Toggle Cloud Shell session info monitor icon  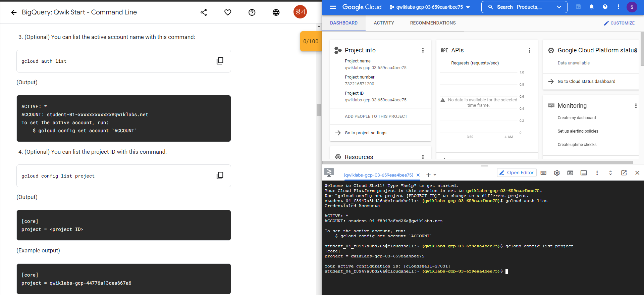(584, 173)
